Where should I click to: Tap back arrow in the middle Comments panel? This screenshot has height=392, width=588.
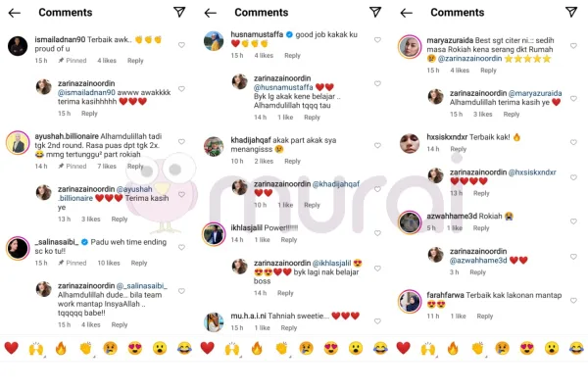click(211, 13)
